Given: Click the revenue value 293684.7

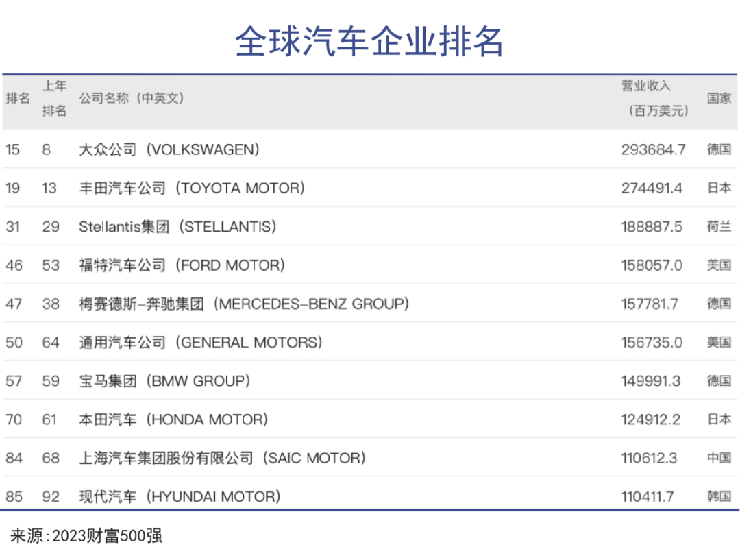Looking at the screenshot, I should [x=653, y=149].
